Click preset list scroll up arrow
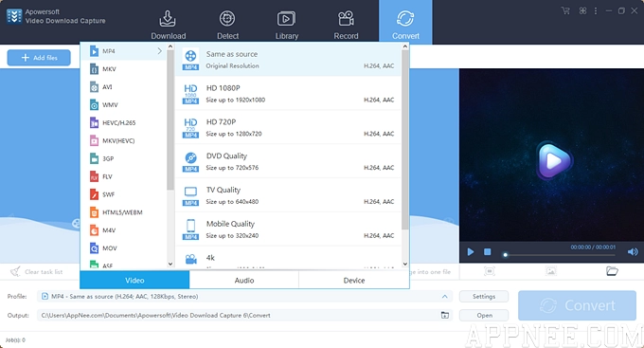 coord(405,46)
